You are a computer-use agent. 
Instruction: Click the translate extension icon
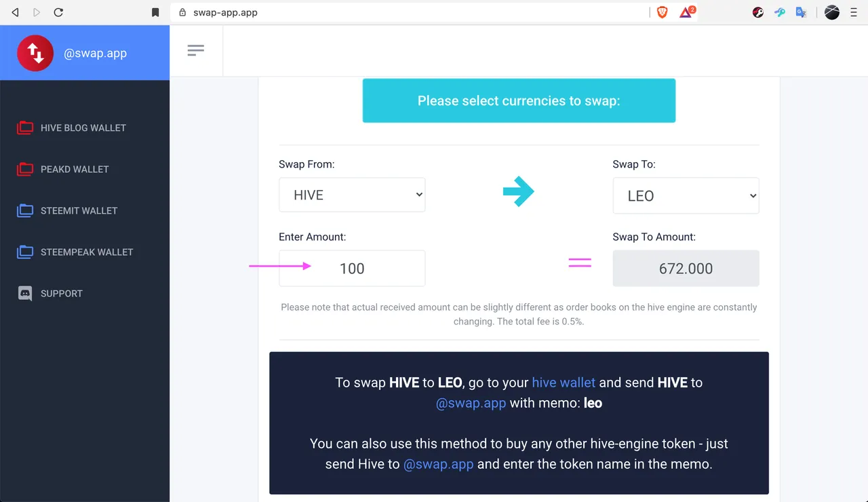pos(802,12)
